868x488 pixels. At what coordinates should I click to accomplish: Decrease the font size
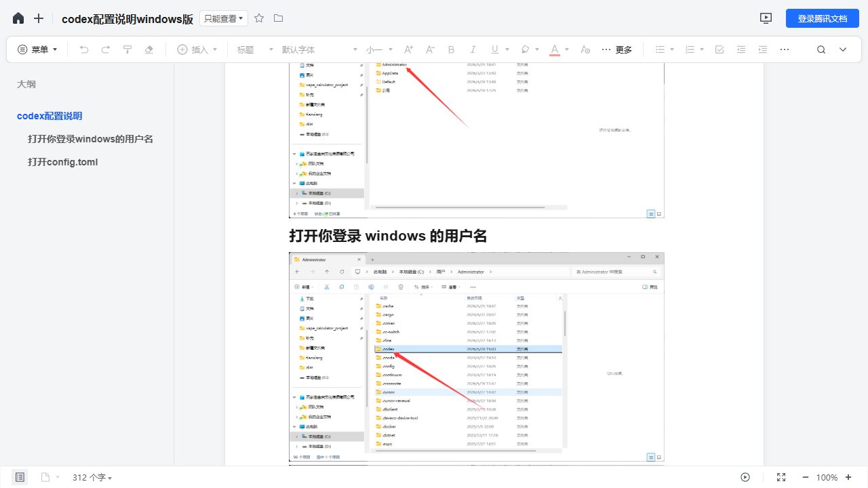click(430, 49)
